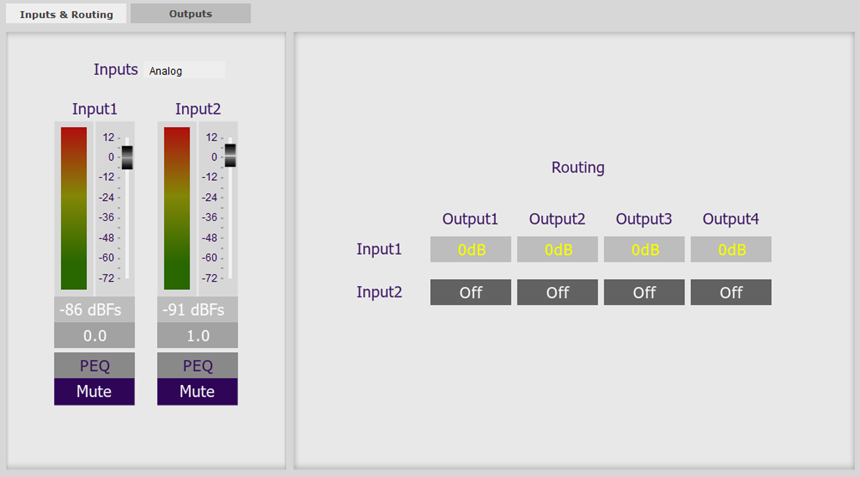Open the Input1 PEQ settings
Screen dimensions: 860x477
tap(94, 366)
